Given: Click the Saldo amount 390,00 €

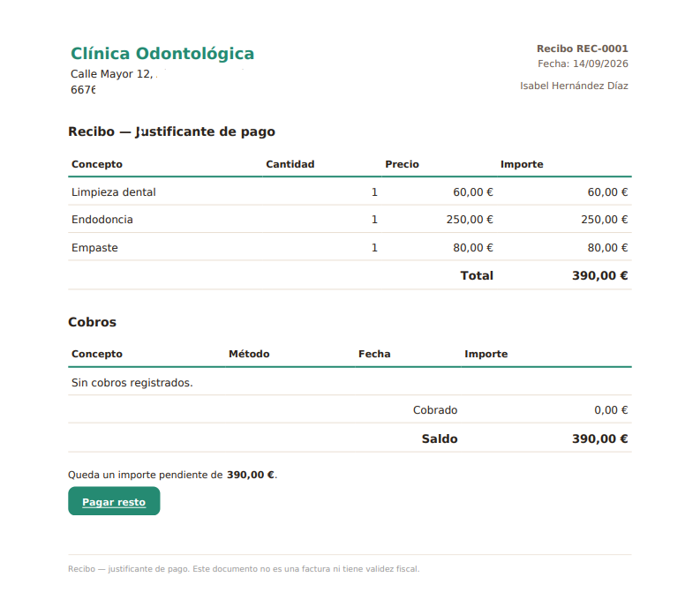Looking at the screenshot, I should [600, 439].
